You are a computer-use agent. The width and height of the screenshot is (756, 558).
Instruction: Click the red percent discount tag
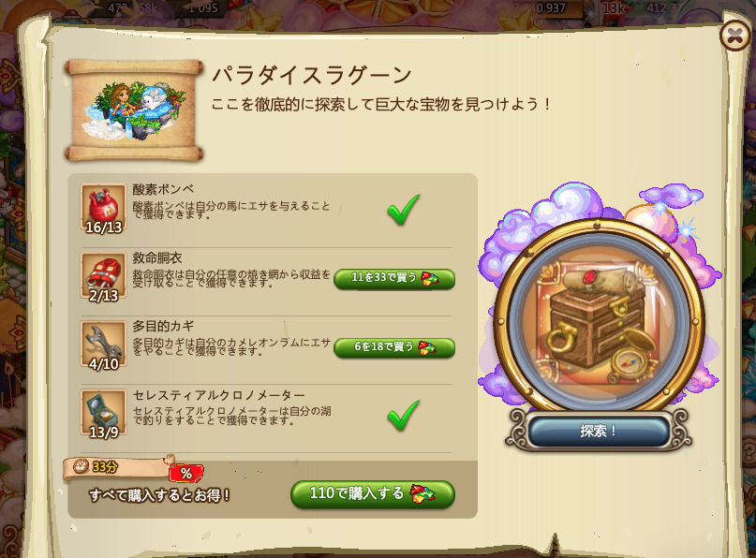coord(186,473)
